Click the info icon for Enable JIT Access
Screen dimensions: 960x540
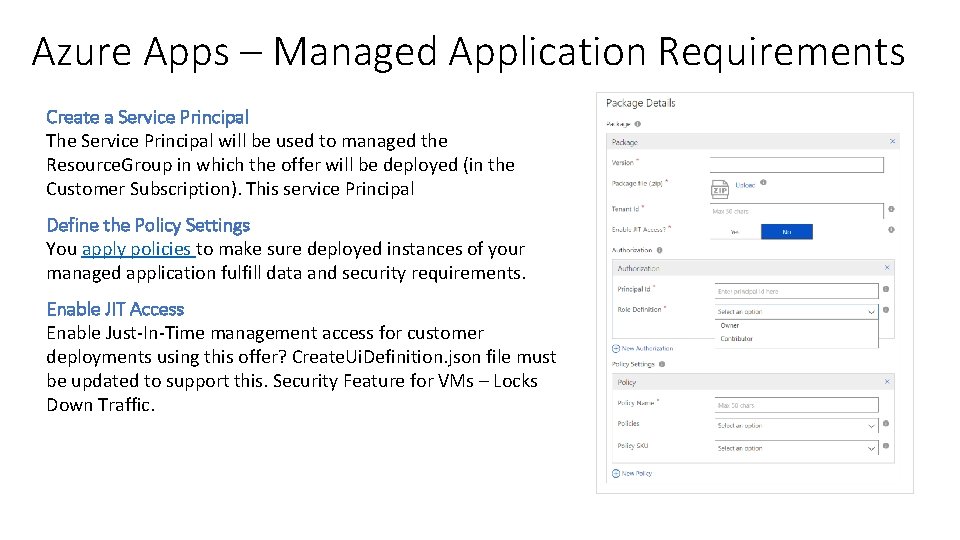coord(891,230)
